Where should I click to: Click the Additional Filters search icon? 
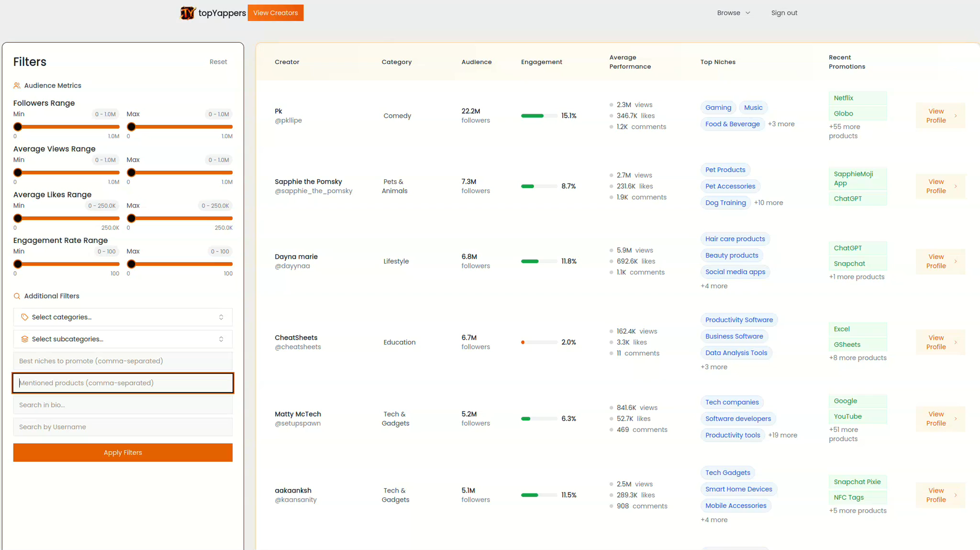click(x=17, y=296)
